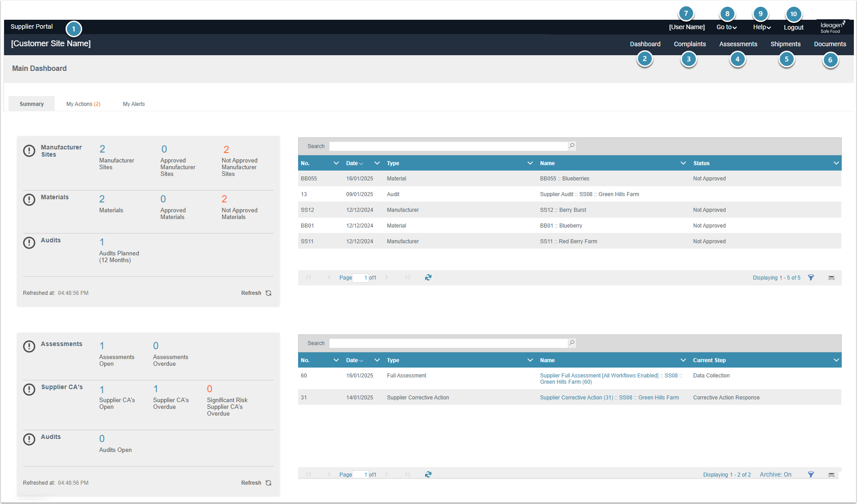Open the Go to dropdown menu
This screenshot has height=504, width=857.
coord(726,27)
